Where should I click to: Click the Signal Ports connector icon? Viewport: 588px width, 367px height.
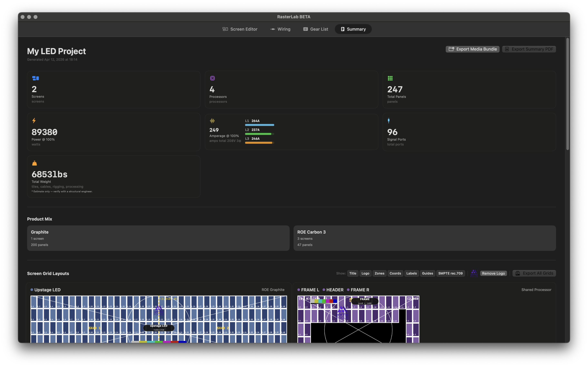389,121
